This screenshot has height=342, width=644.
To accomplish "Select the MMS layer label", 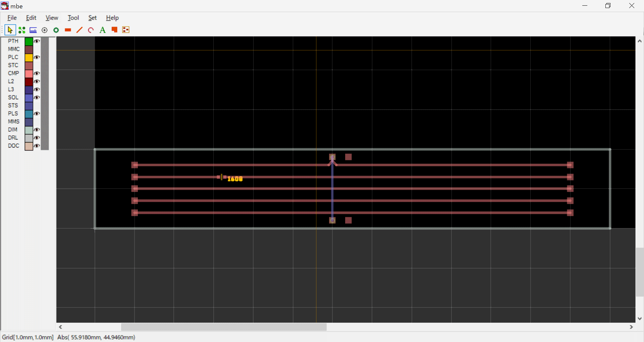I will coord(14,122).
